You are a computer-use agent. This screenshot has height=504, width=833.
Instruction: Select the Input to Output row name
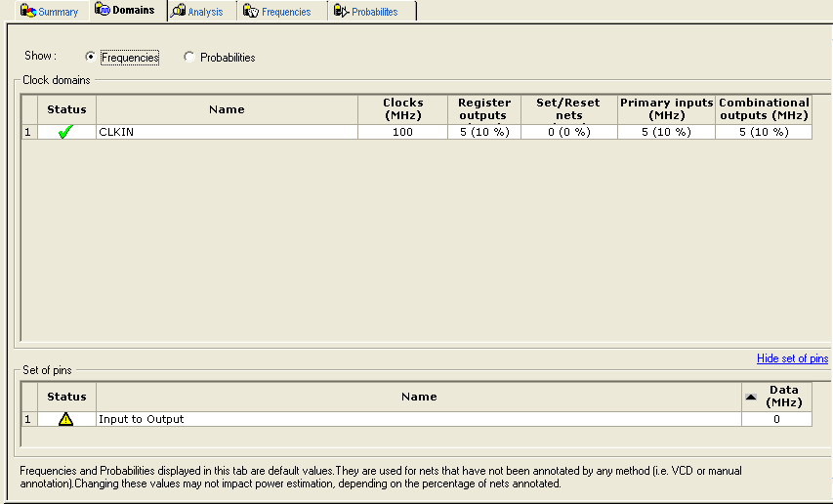coord(418,419)
